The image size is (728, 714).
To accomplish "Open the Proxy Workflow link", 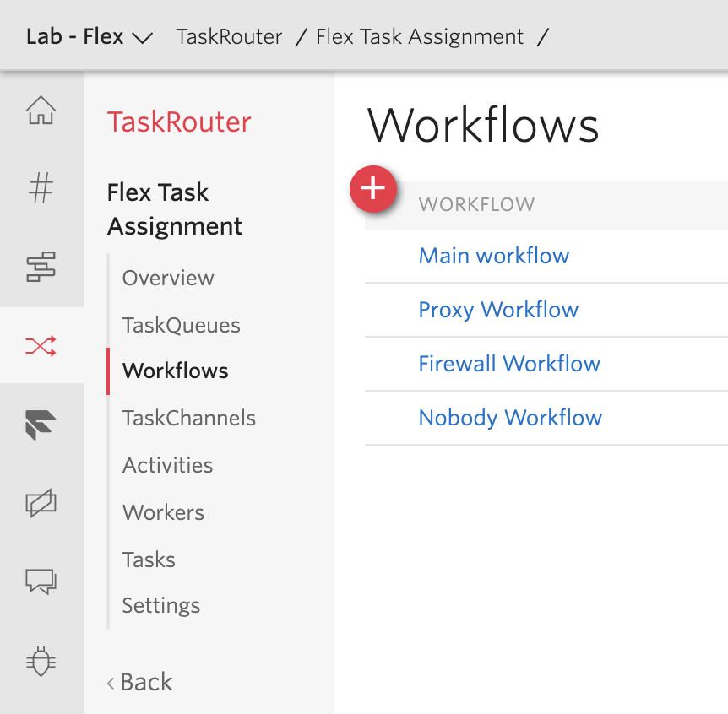I will [x=498, y=310].
